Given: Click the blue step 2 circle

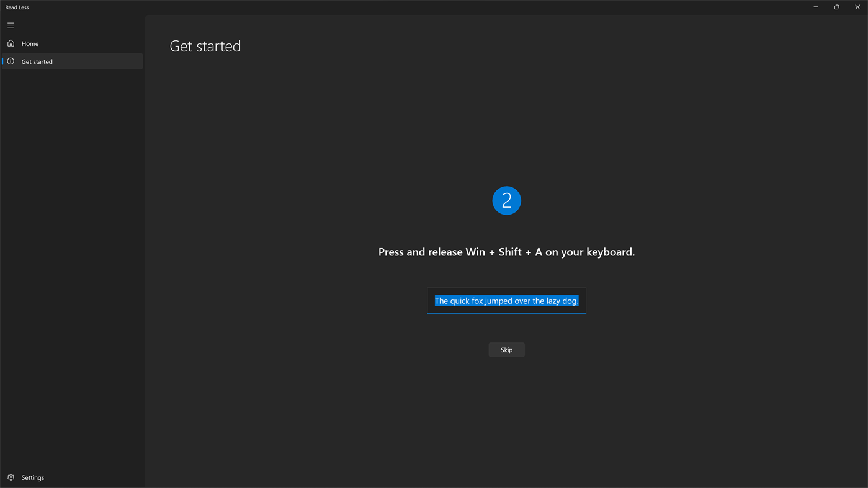Looking at the screenshot, I should [x=506, y=200].
